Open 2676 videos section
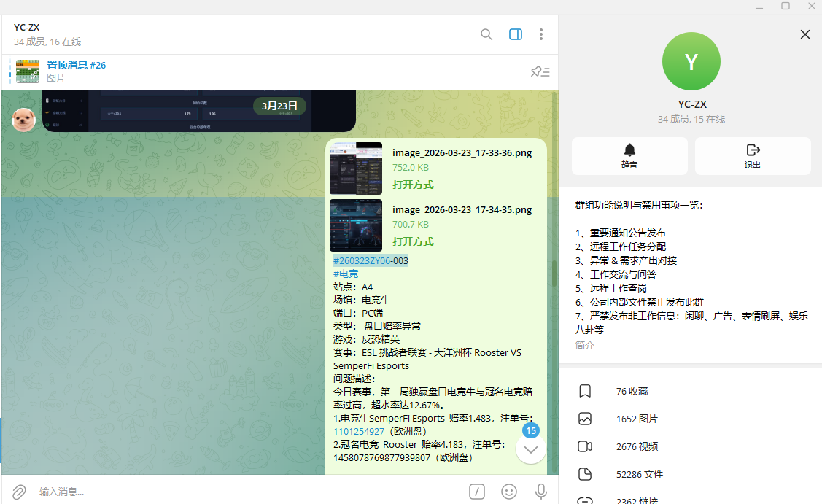The width and height of the screenshot is (822, 504). click(691, 447)
